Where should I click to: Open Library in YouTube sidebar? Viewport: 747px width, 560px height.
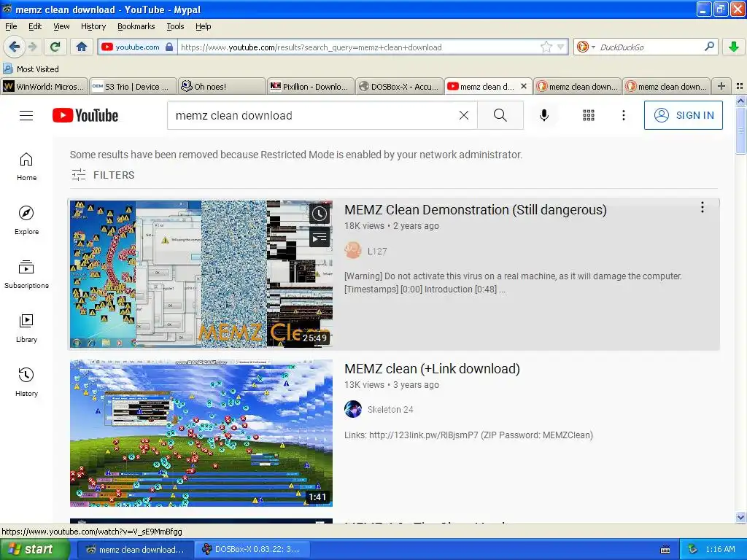(x=26, y=329)
